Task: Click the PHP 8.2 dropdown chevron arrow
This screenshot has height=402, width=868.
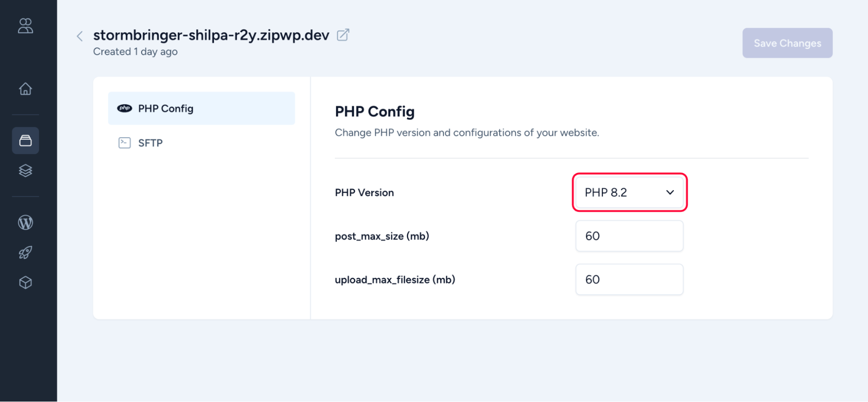Action: tap(670, 192)
